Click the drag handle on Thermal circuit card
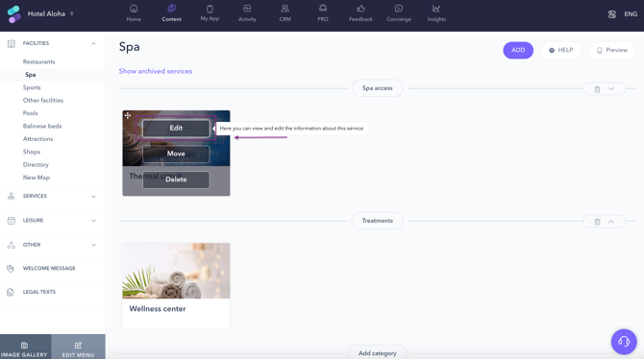Screen dimensions: 644x359 128,115
